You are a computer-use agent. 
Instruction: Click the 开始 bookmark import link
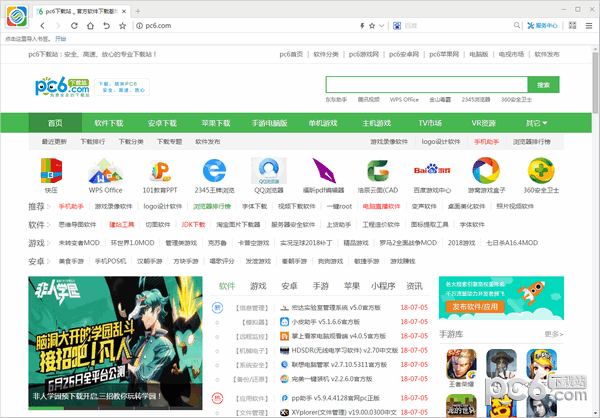tap(60, 39)
